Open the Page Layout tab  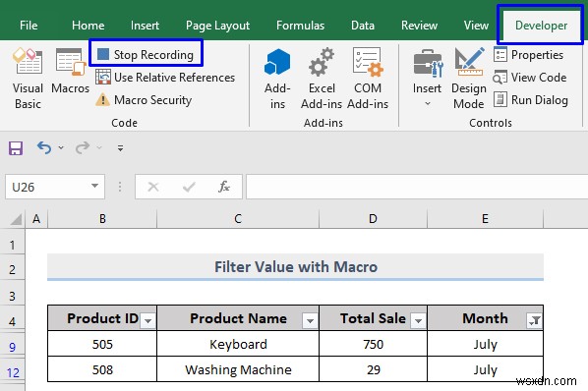pyautogui.click(x=217, y=26)
